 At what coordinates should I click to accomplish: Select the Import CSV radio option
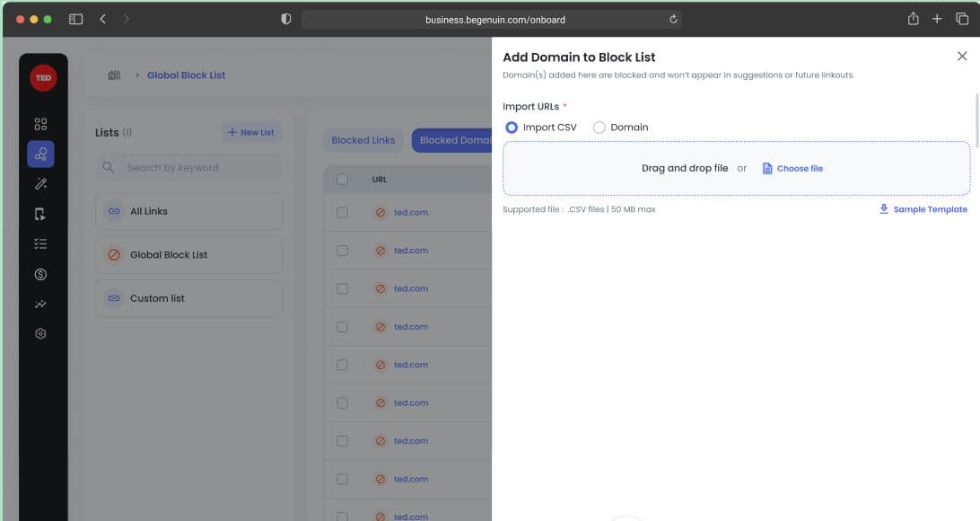(x=512, y=128)
